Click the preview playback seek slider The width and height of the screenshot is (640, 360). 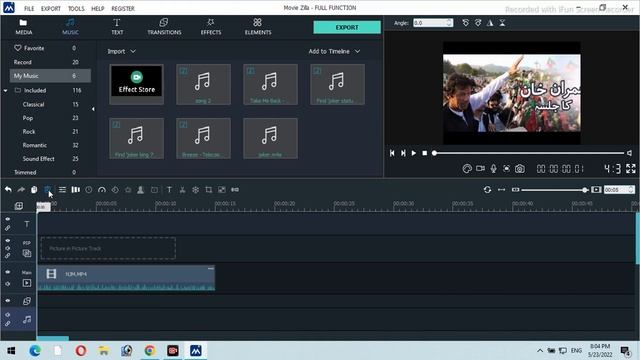click(529, 153)
